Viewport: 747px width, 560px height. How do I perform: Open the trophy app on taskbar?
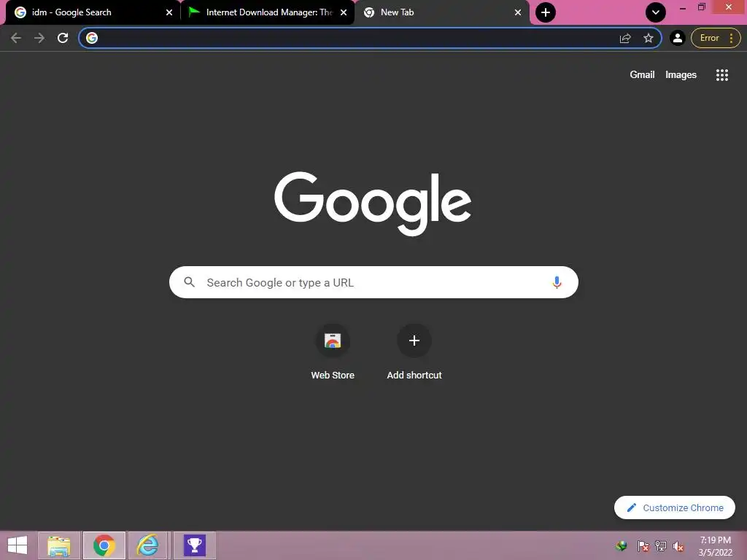tap(194, 545)
